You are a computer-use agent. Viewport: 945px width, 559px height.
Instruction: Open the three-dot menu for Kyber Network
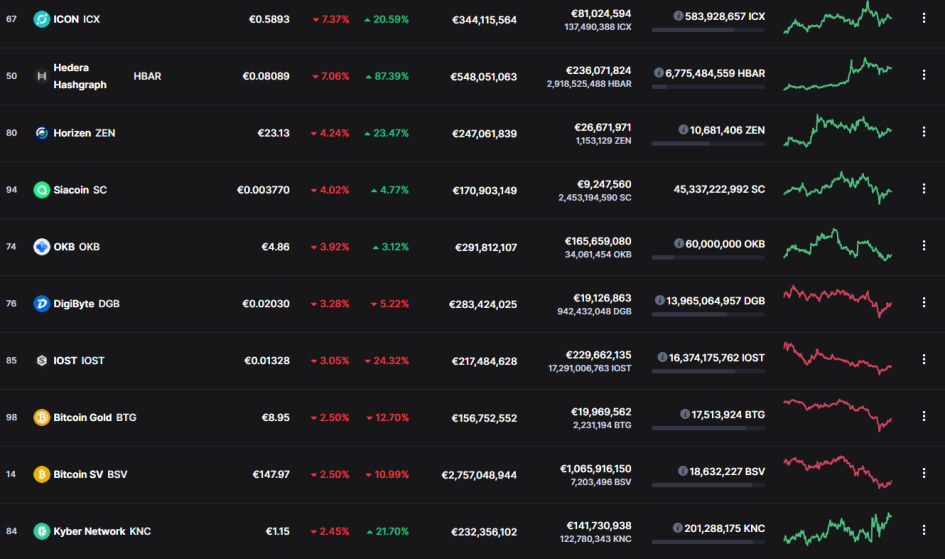point(924,529)
